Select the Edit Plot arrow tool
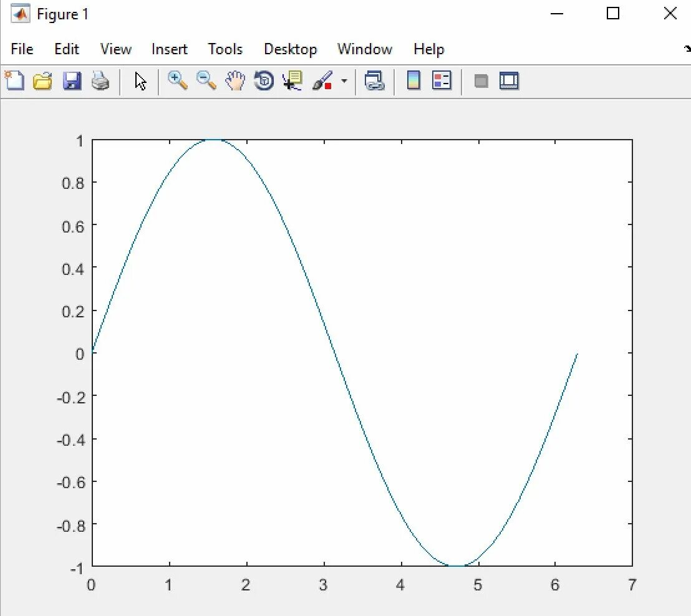 point(140,82)
